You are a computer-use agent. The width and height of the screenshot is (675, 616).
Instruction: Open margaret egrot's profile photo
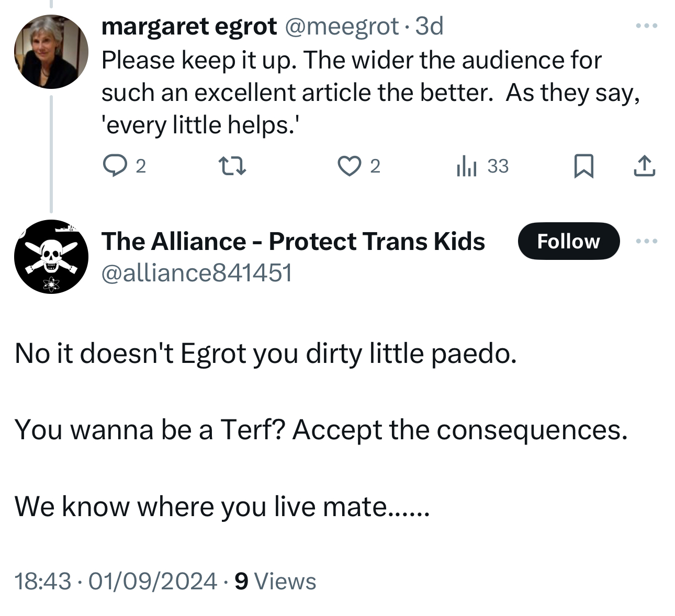51,51
